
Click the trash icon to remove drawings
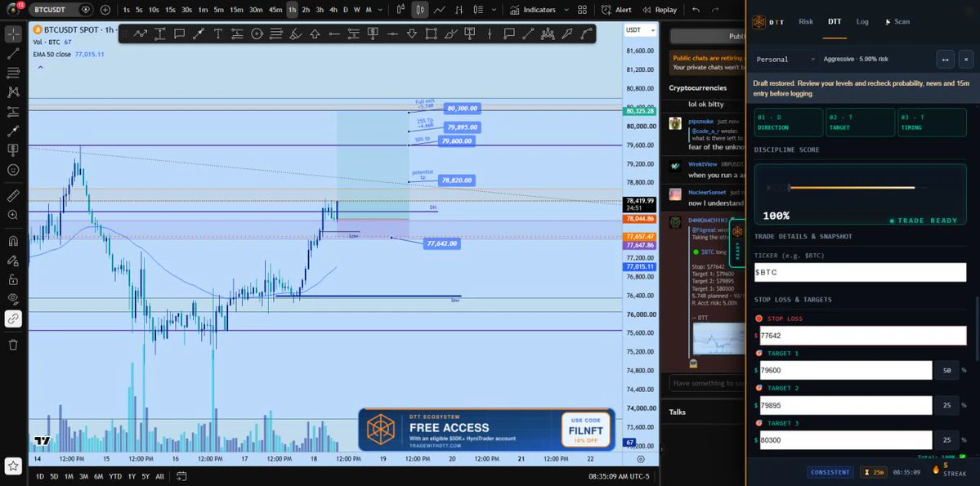tap(13, 344)
